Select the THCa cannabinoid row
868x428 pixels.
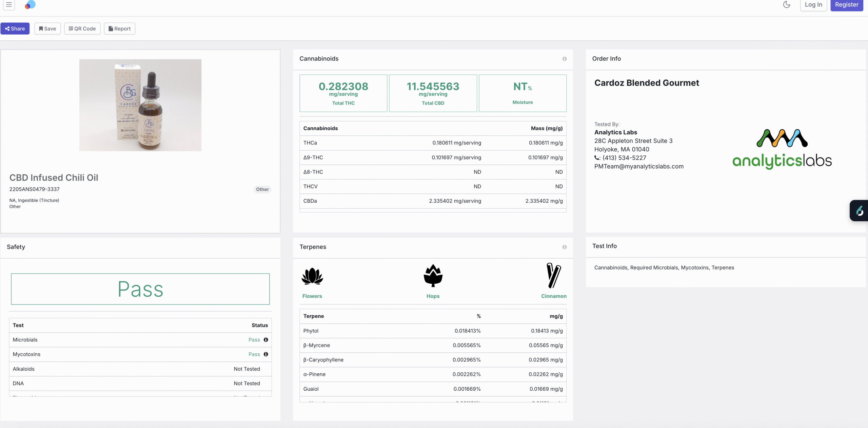[433, 143]
